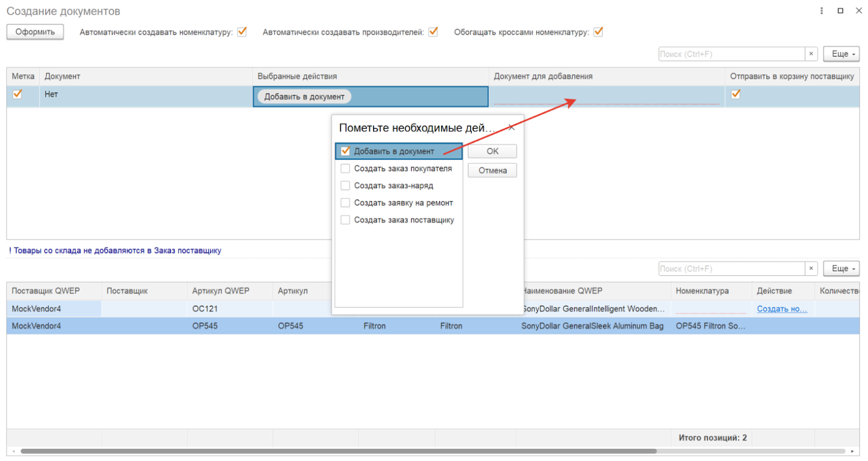Uncheck automatic manufacturers creation checkbox
Image resolution: width=868 pixels, height=461 pixels.
(x=433, y=32)
